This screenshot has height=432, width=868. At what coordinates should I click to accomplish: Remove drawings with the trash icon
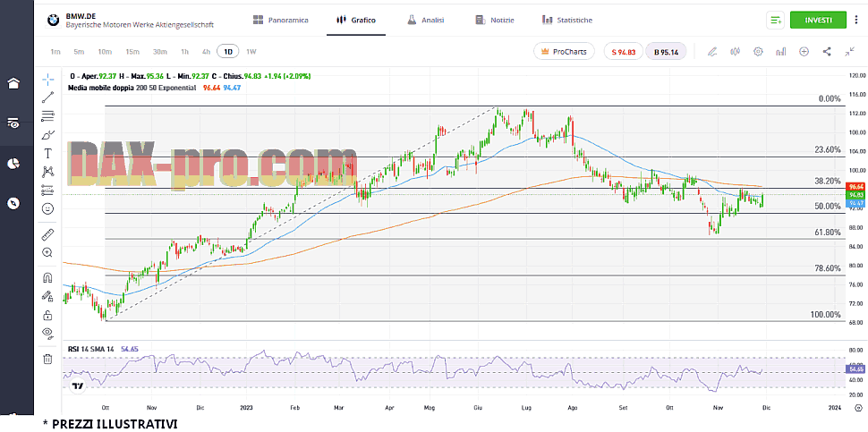48,359
